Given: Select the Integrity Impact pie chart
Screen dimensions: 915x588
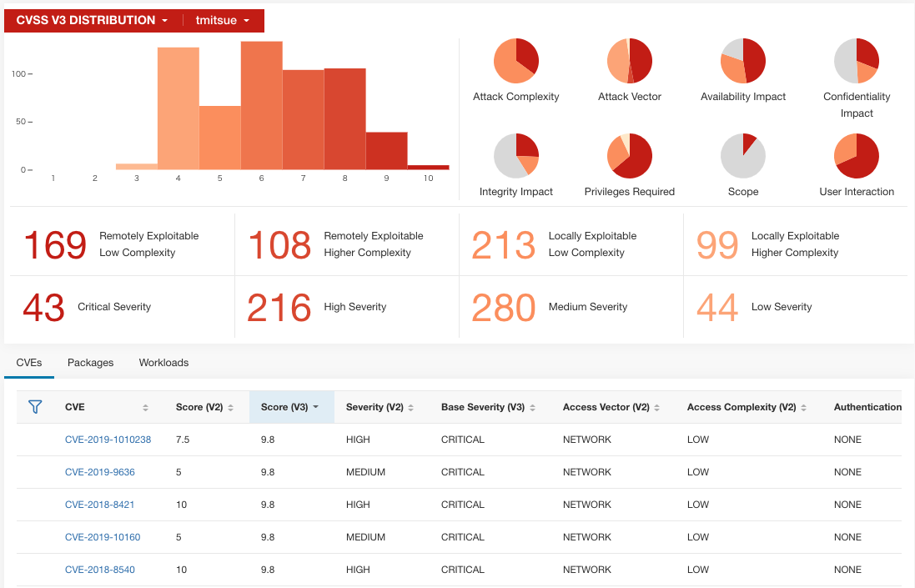Looking at the screenshot, I should [515, 155].
